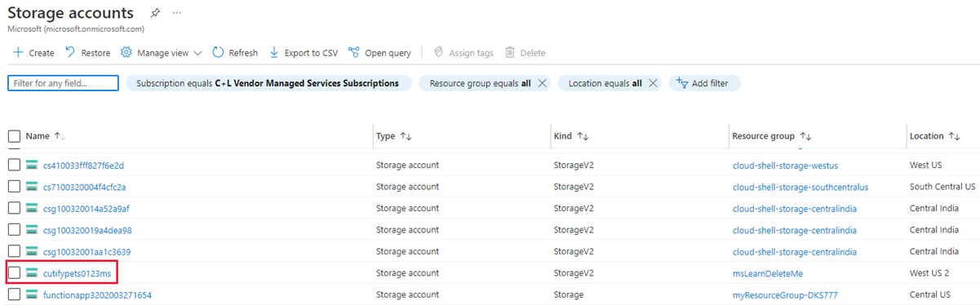Open storage account csg10032001aa1c3639
980x305 pixels.
pos(86,252)
